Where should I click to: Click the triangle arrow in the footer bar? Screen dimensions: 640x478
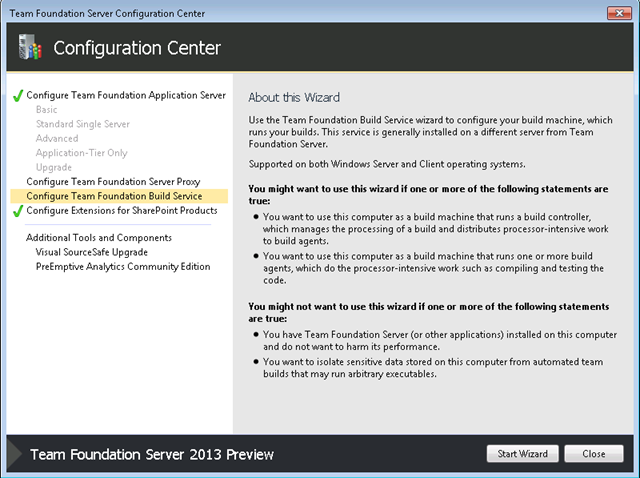(15, 454)
